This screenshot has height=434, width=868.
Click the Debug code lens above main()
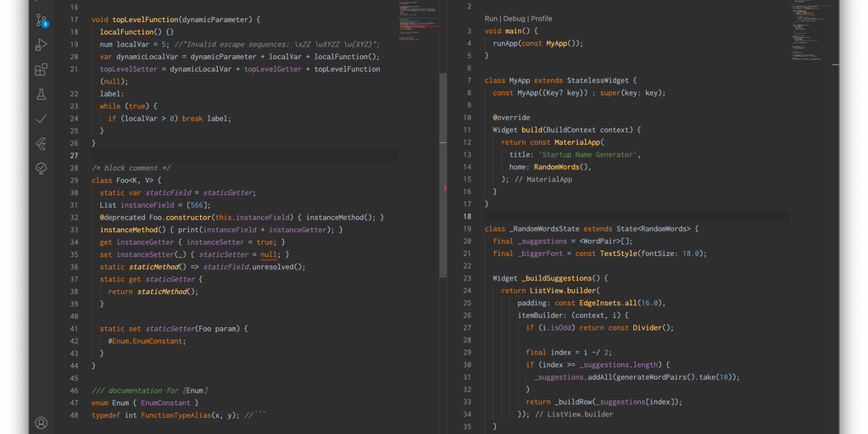click(x=513, y=19)
